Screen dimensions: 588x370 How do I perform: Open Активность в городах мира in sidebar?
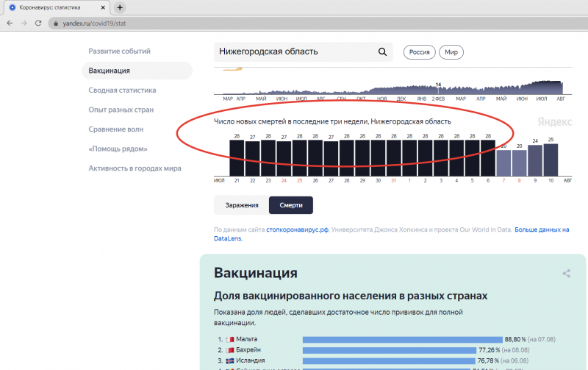click(x=135, y=168)
